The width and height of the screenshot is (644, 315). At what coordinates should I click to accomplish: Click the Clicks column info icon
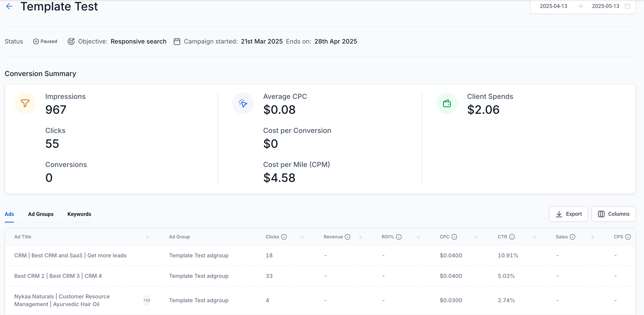(284, 237)
